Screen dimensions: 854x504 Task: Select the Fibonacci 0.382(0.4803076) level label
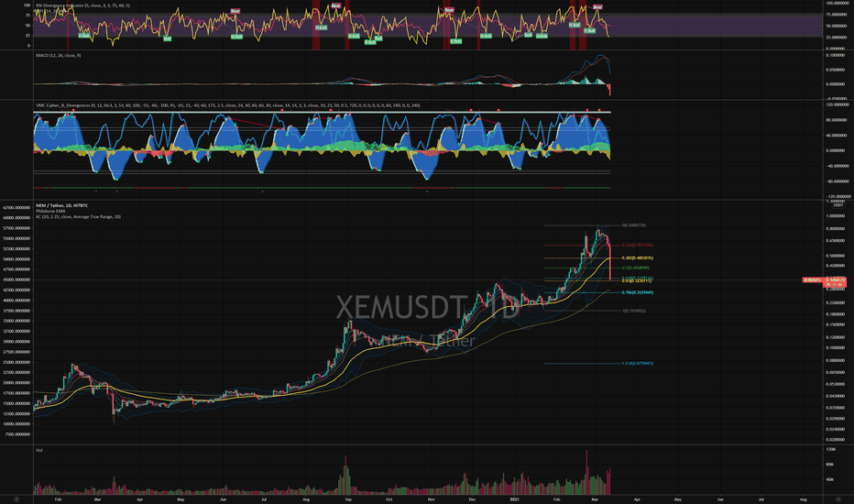tap(637, 257)
